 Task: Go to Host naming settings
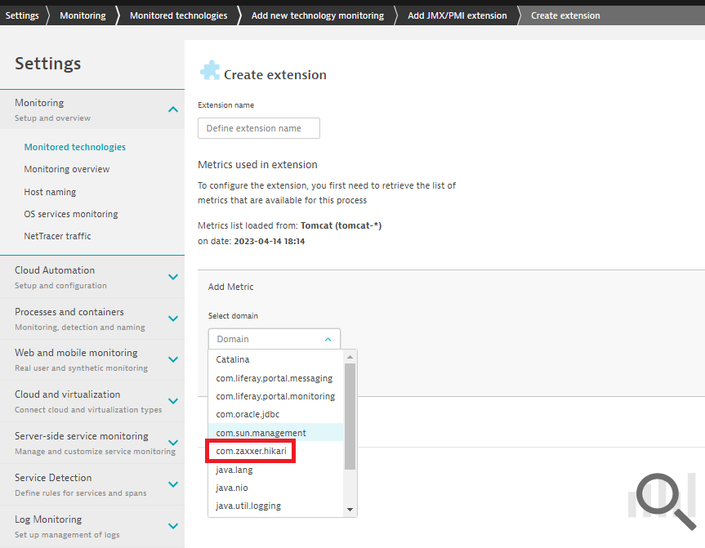(x=50, y=192)
